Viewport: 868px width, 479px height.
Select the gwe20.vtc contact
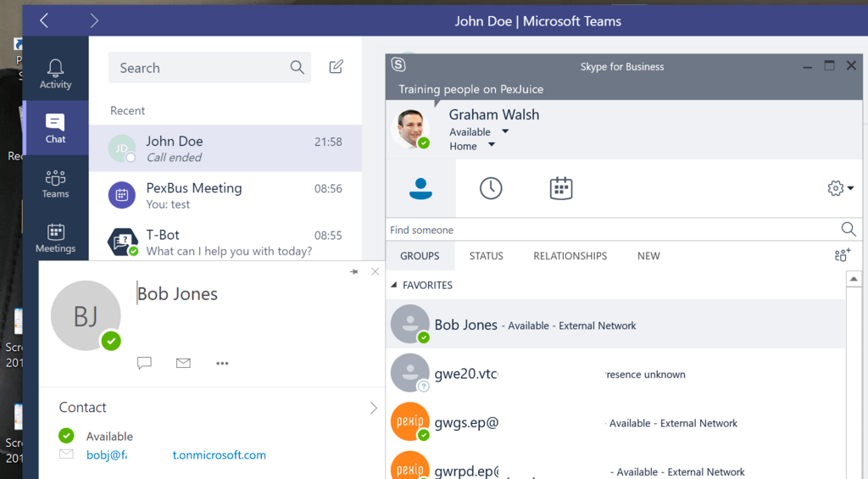pyautogui.click(x=615, y=373)
